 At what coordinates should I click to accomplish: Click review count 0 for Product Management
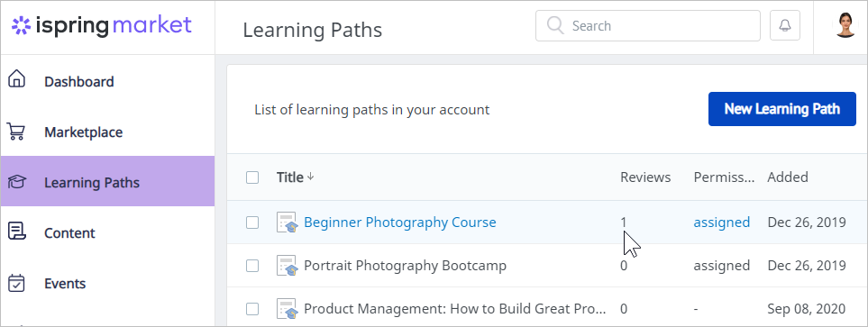[624, 309]
